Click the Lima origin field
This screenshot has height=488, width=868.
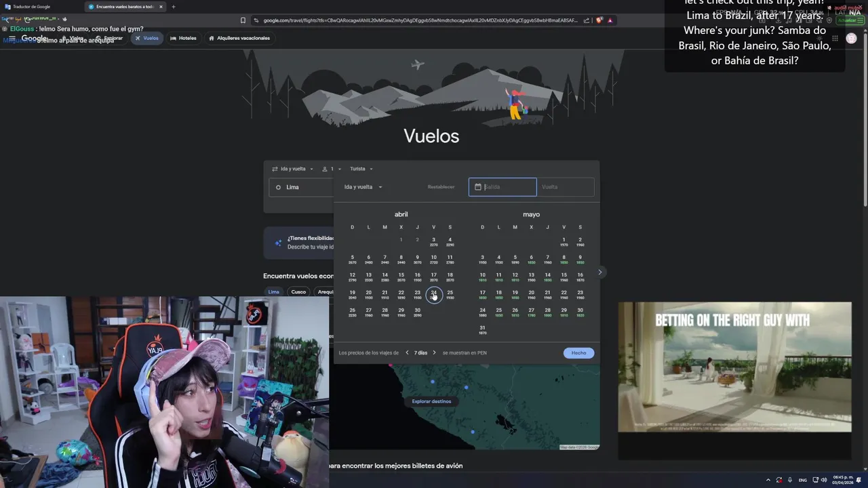[301, 187]
